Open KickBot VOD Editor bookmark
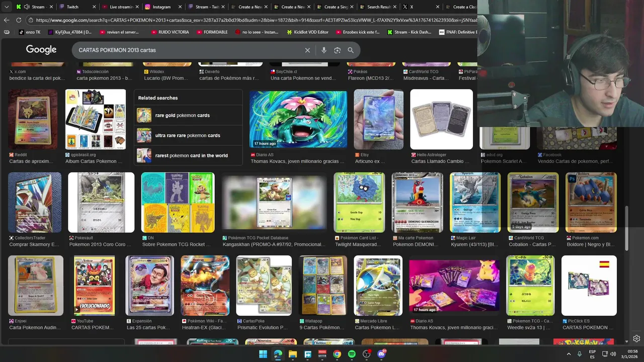This screenshot has width=644, height=362. point(307,32)
